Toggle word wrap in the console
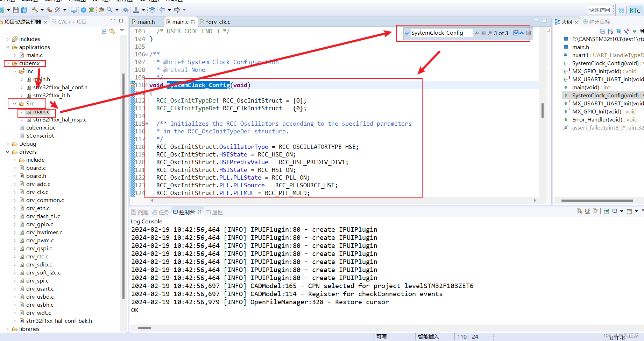The width and height of the screenshot is (644, 341). point(595,211)
